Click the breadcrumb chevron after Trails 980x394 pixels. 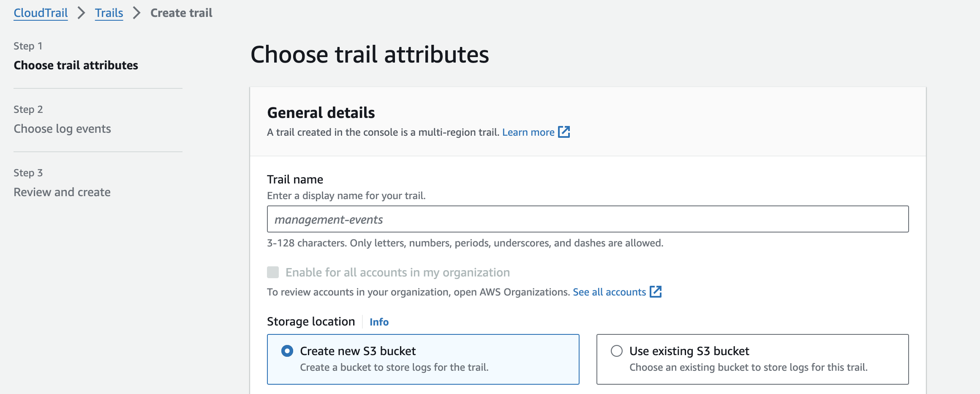136,13
